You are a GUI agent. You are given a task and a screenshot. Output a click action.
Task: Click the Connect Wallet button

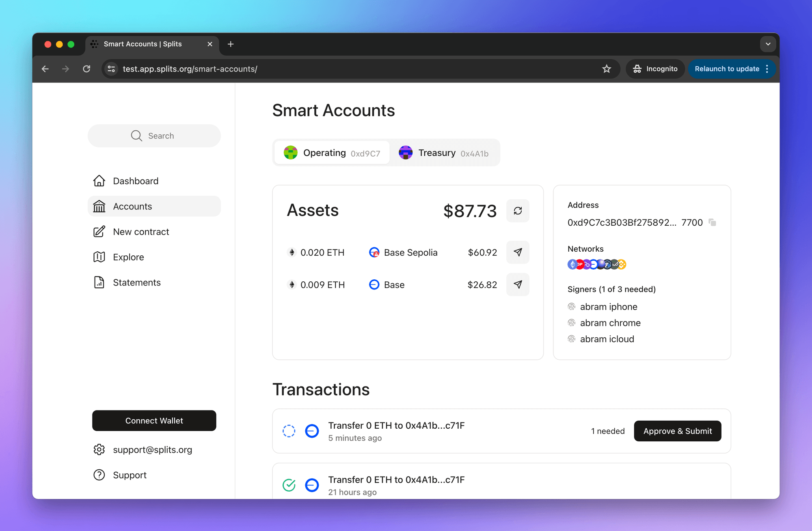pyautogui.click(x=154, y=421)
